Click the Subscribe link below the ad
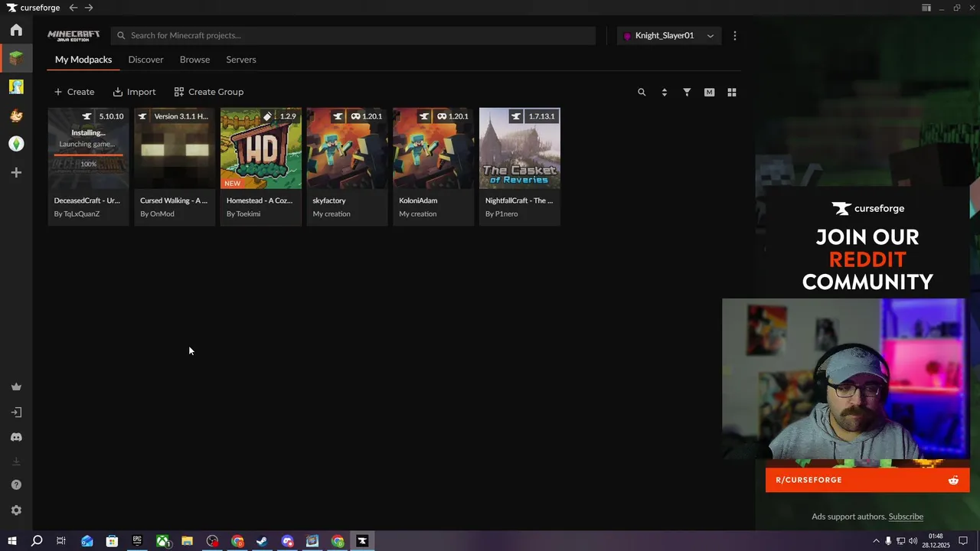The width and height of the screenshot is (980, 551). pos(906,517)
